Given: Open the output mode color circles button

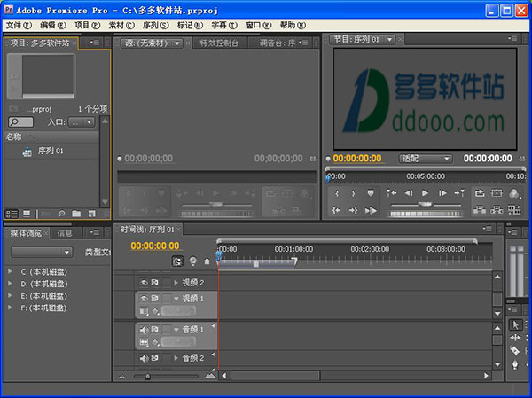Looking at the screenshot, I should pyautogui.click(x=513, y=193).
